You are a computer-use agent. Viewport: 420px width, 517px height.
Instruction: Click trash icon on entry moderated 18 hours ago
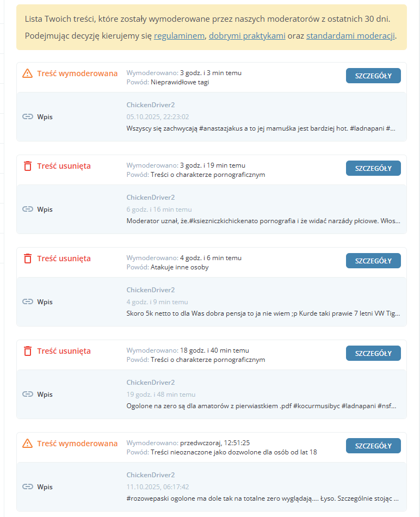pos(27,351)
